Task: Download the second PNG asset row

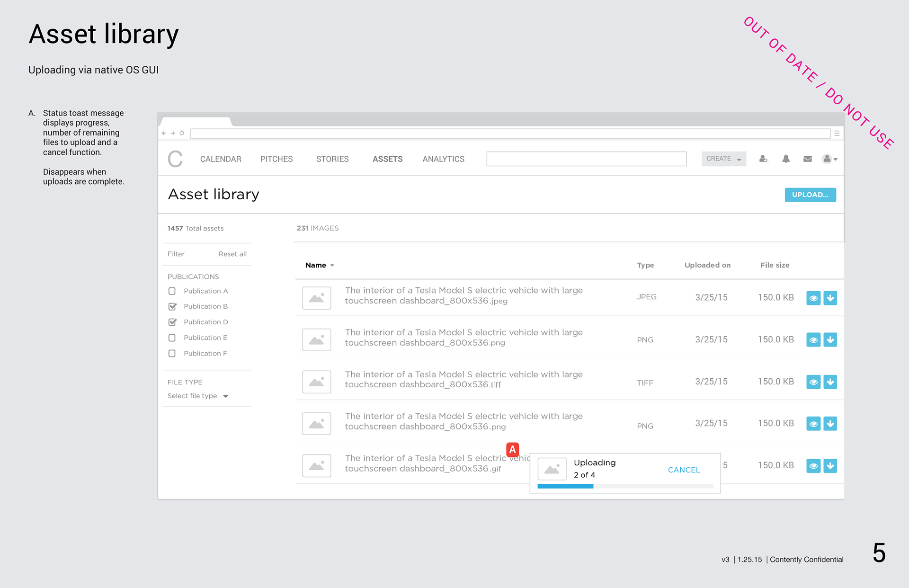Action: (x=830, y=424)
